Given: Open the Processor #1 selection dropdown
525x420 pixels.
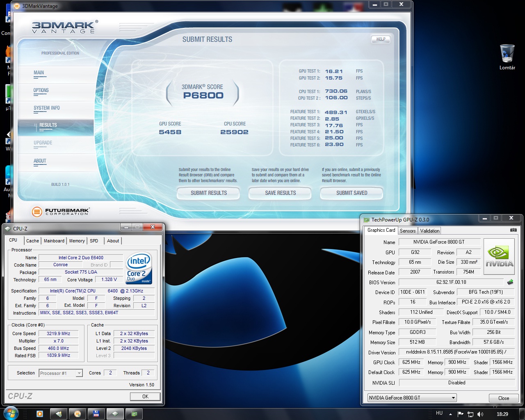Looking at the screenshot, I should click(61, 373).
